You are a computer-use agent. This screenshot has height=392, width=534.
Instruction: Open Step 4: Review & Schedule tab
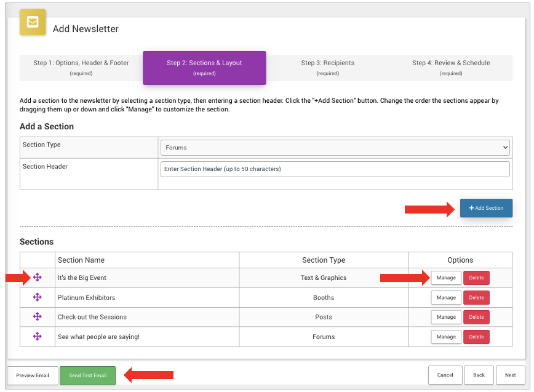pos(450,67)
